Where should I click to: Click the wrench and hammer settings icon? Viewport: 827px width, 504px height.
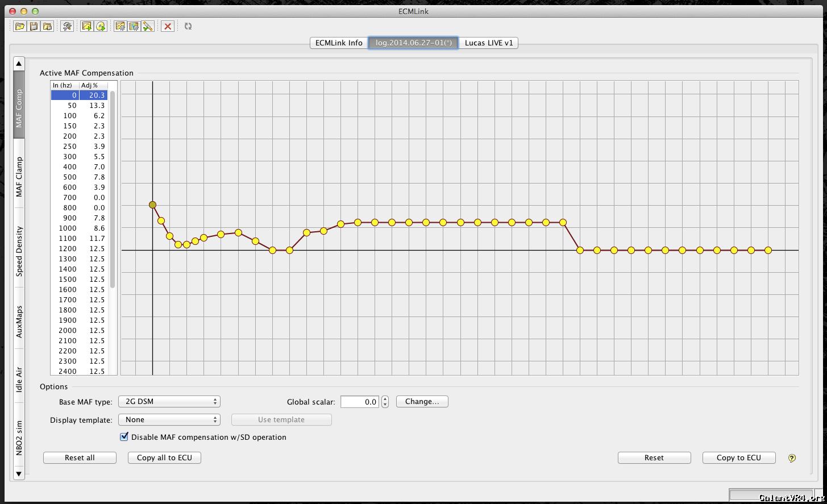[67, 26]
